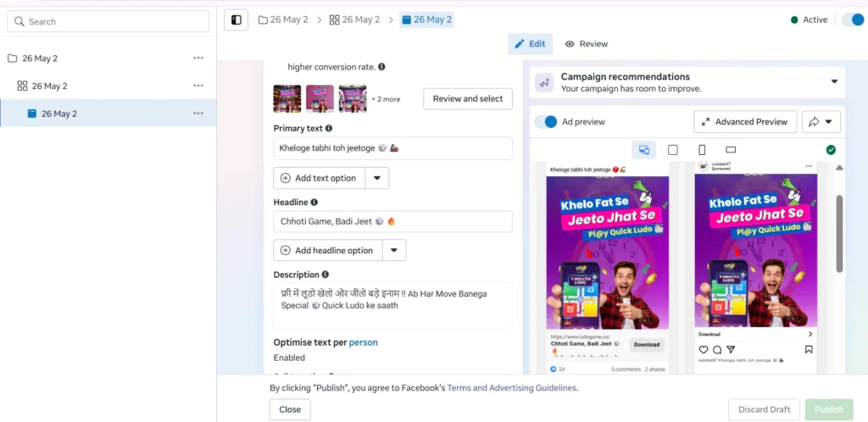Click the Review and select button
The height and width of the screenshot is (422, 868).
pos(468,99)
